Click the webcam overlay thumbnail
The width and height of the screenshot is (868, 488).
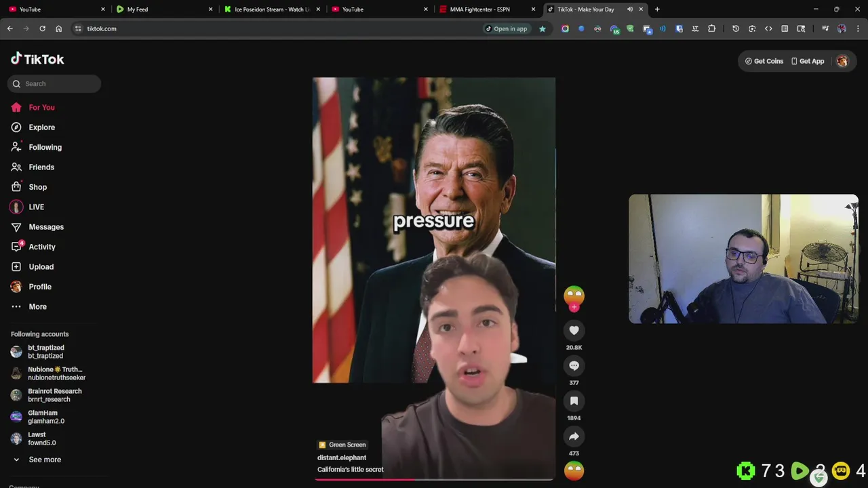coord(743,259)
